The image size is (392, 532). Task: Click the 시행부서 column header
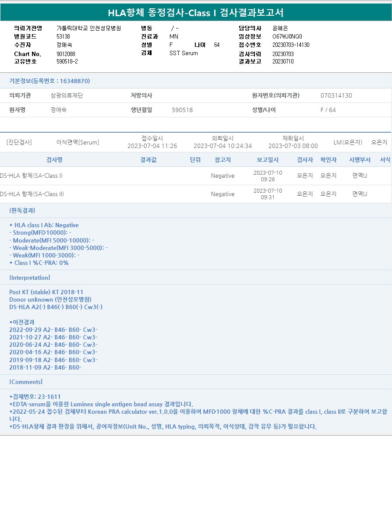pos(360,160)
